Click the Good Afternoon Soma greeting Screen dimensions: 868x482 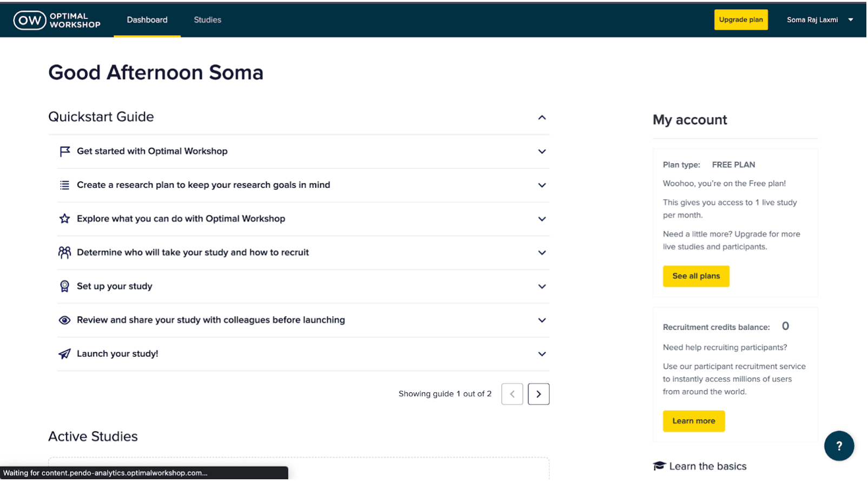click(156, 73)
